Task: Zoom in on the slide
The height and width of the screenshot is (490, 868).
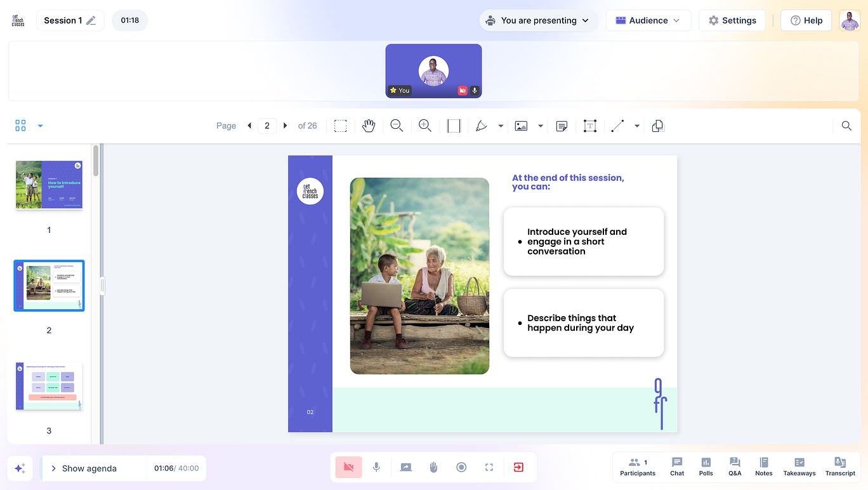Action: coord(425,126)
